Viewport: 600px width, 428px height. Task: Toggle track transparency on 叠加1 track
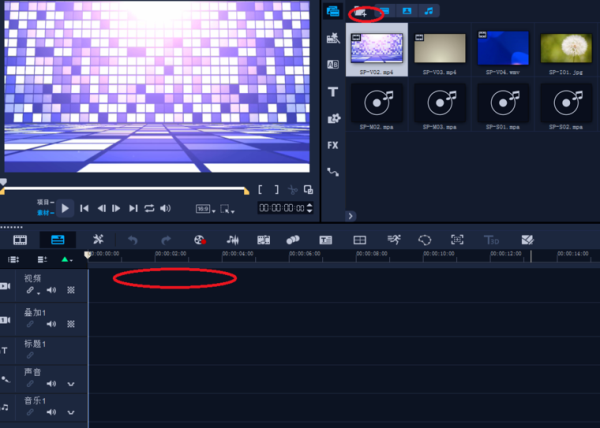pos(71,324)
